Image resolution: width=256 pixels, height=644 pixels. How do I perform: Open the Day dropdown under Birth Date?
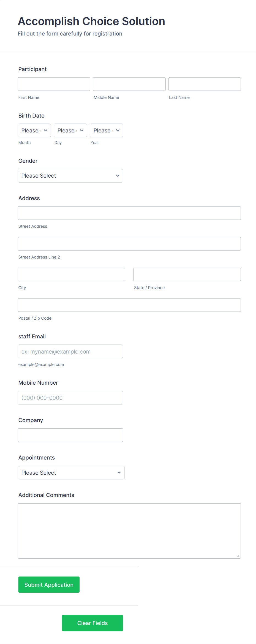click(x=70, y=130)
